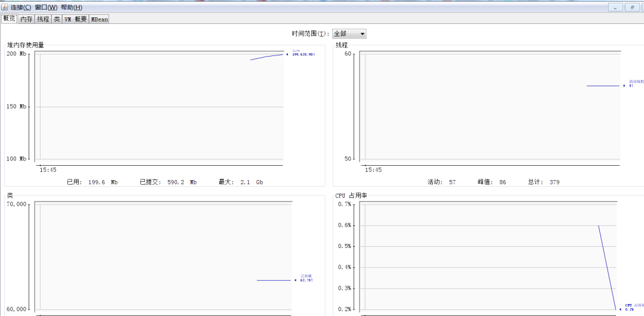This screenshot has height=316, width=644.
Task: Click the 类 chart title at lower left
Action: (10, 196)
